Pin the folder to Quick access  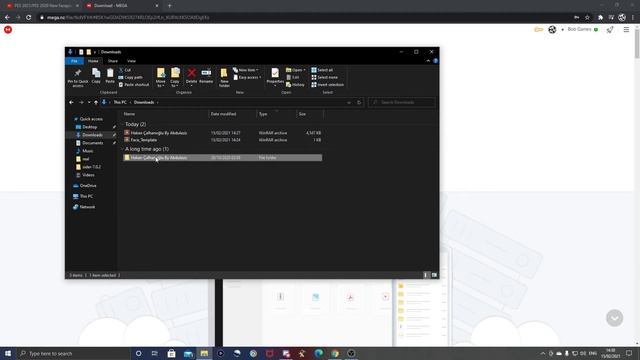pyautogui.click(x=78, y=78)
